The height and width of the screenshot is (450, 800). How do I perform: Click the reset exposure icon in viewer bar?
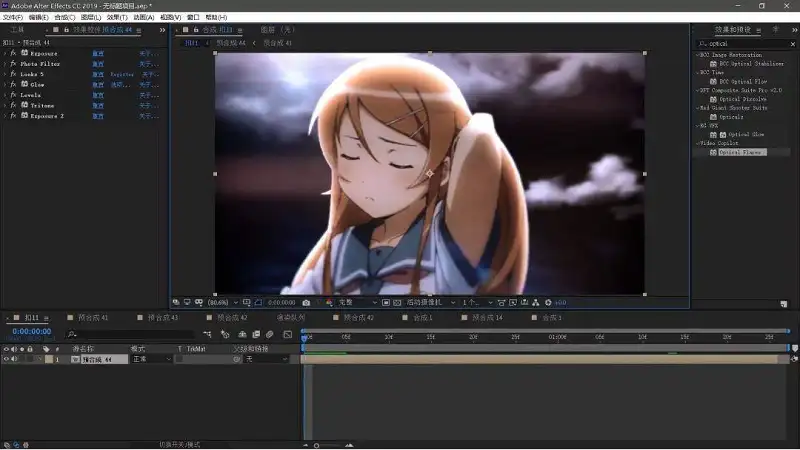coord(548,303)
